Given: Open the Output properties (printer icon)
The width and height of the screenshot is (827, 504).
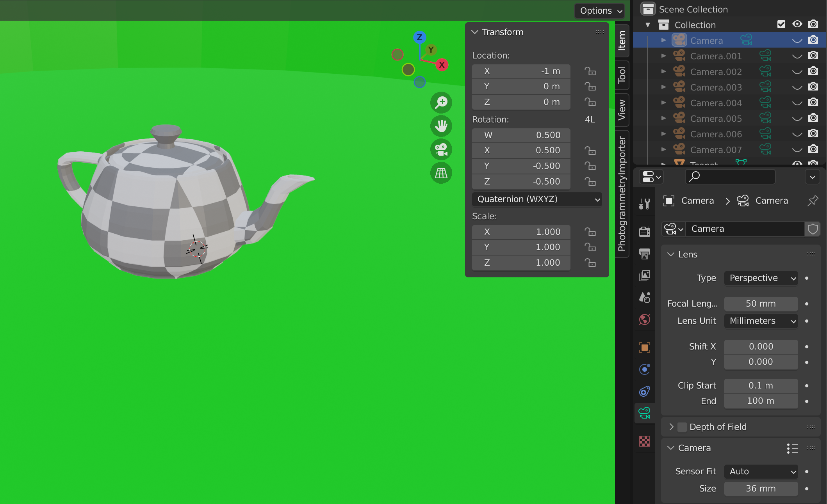Looking at the screenshot, I should pos(644,254).
